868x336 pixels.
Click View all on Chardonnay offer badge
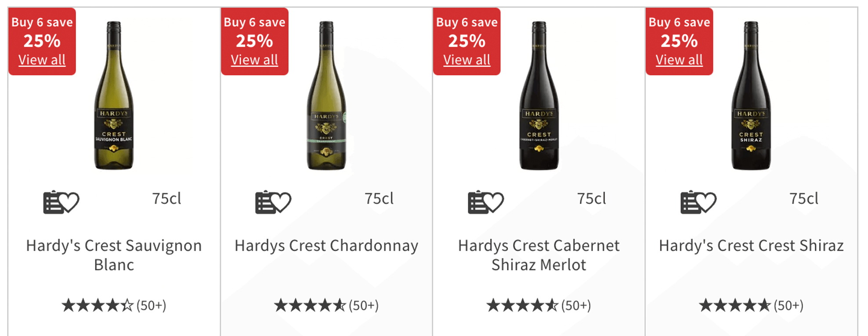254,60
